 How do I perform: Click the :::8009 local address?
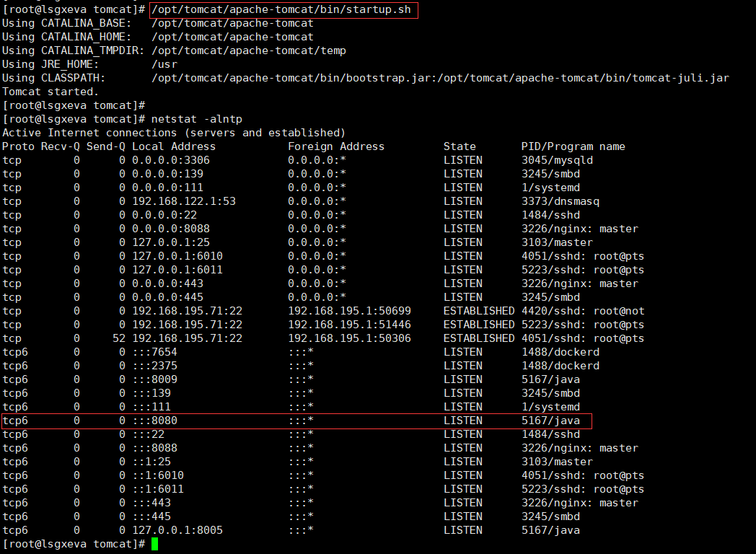coord(155,379)
